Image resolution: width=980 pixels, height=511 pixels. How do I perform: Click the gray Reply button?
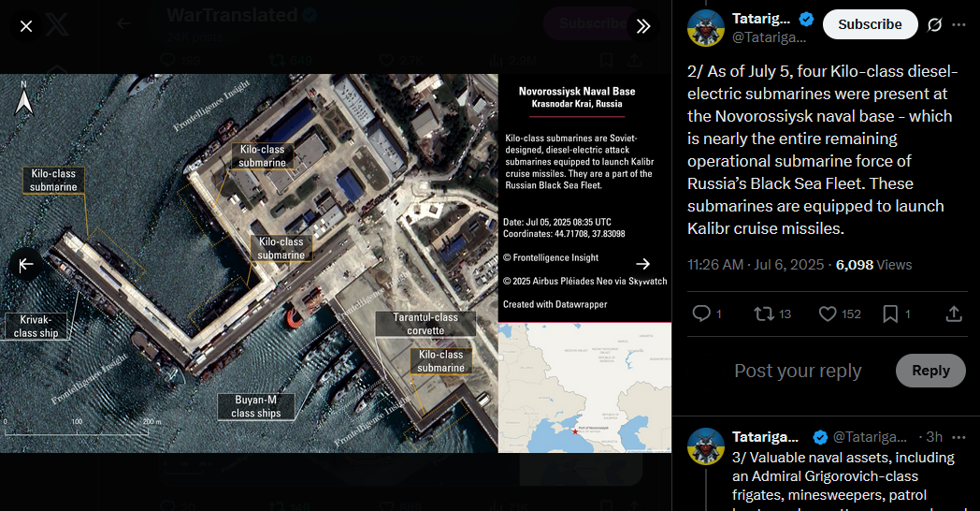[930, 371]
